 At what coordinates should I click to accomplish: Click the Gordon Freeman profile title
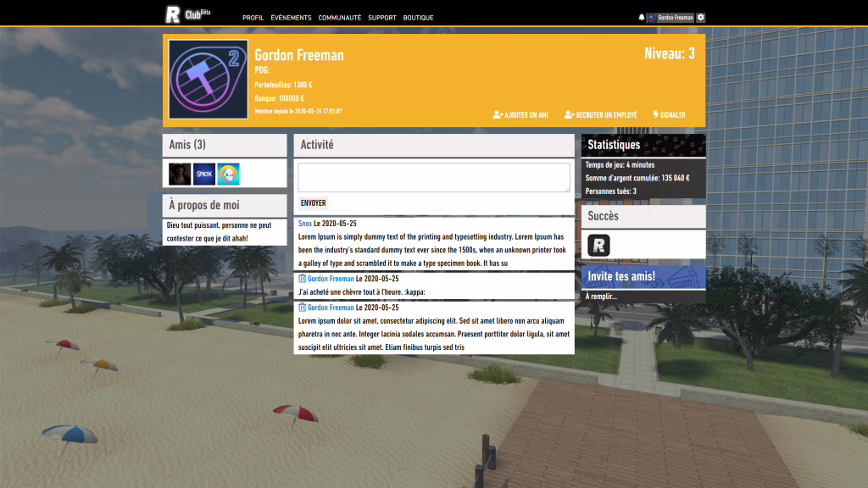click(299, 55)
